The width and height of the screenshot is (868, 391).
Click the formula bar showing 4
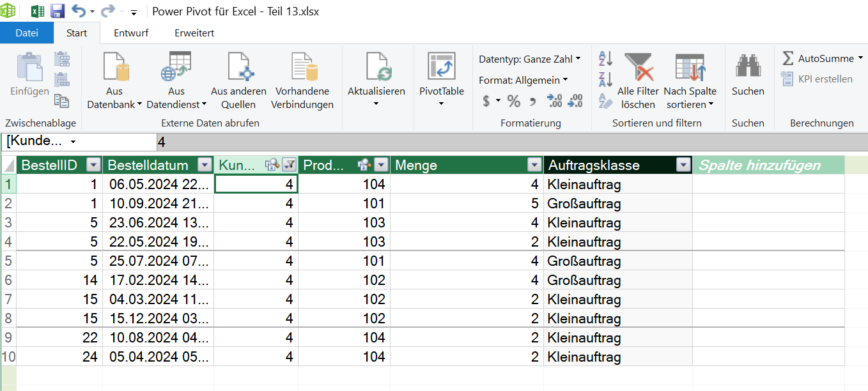511,142
